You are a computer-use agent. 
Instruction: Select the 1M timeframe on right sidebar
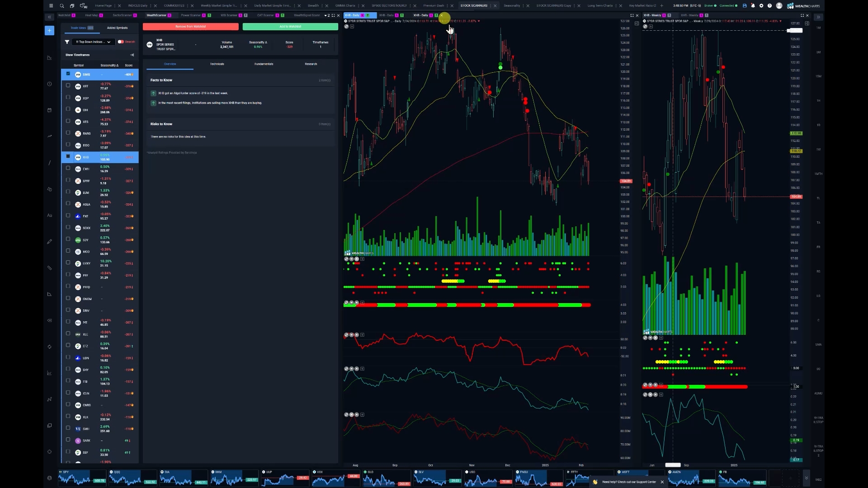818,28
